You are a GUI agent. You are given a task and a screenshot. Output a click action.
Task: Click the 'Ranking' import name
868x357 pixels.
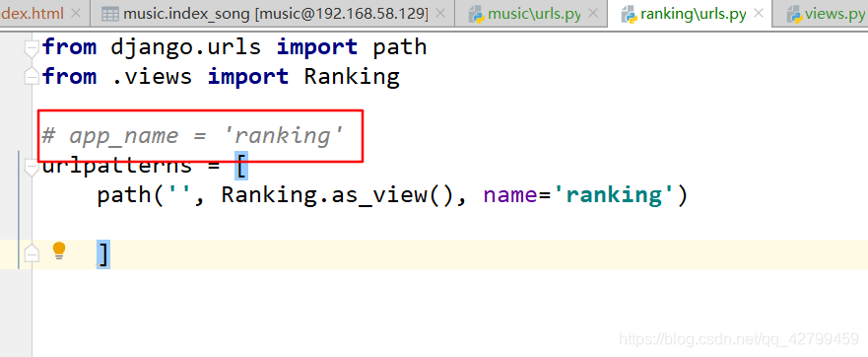point(352,77)
